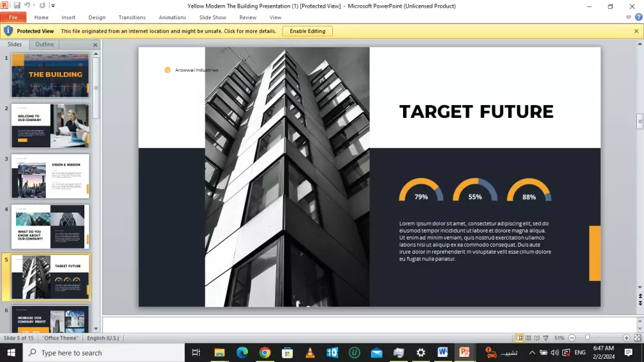Start Slide Show from status bar icon
The height and width of the screenshot is (362, 644).
tap(546, 338)
